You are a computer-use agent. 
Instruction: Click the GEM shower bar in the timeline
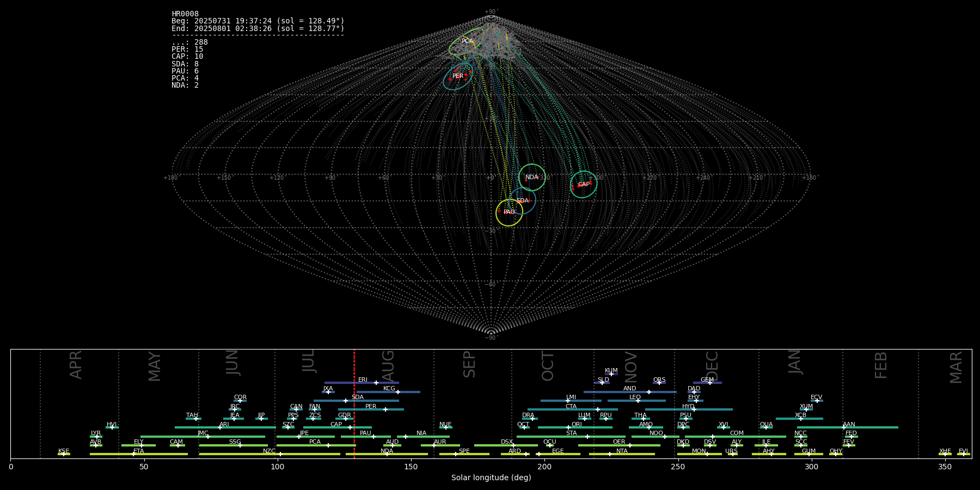pos(707,383)
